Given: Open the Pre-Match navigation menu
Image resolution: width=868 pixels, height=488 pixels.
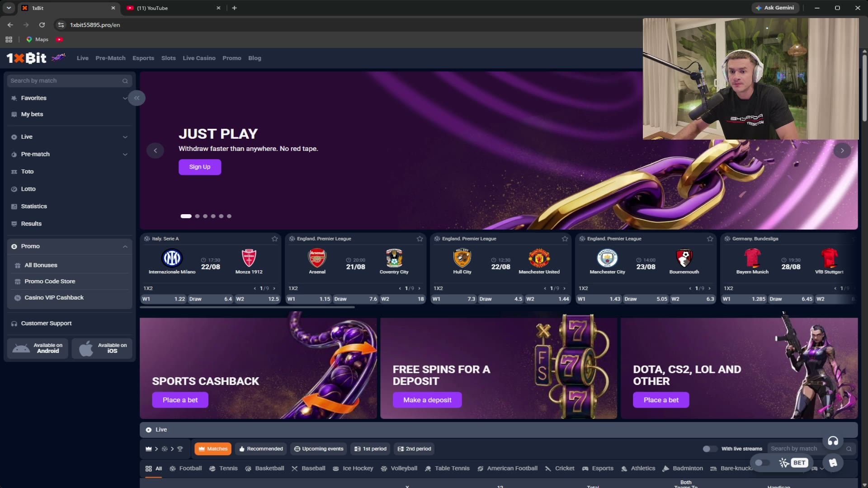Looking at the screenshot, I should pos(110,58).
